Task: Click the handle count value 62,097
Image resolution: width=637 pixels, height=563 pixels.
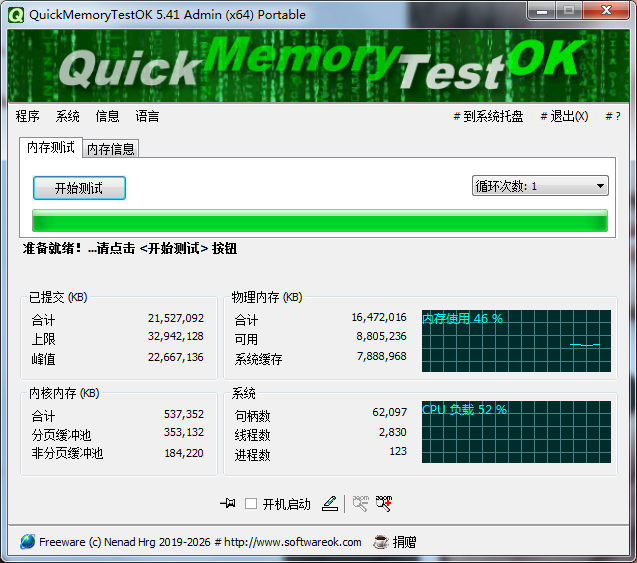Action: (x=390, y=412)
